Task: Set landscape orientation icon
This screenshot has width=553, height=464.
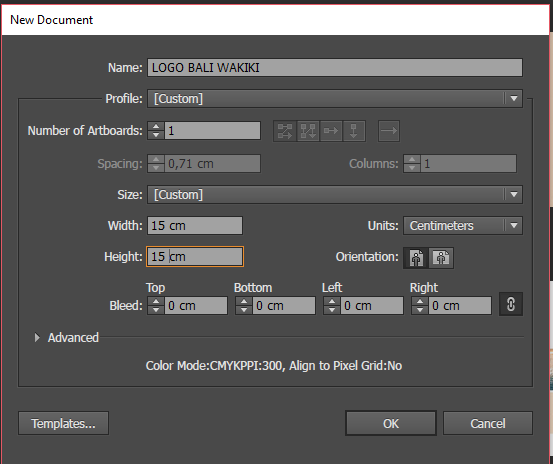Action: [x=441, y=258]
